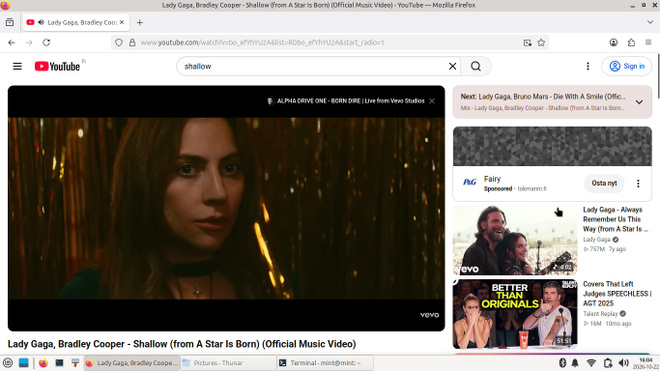Open the Bluetooth tray icon
This screenshot has width=660, height=371.
(x=562, y=363)
